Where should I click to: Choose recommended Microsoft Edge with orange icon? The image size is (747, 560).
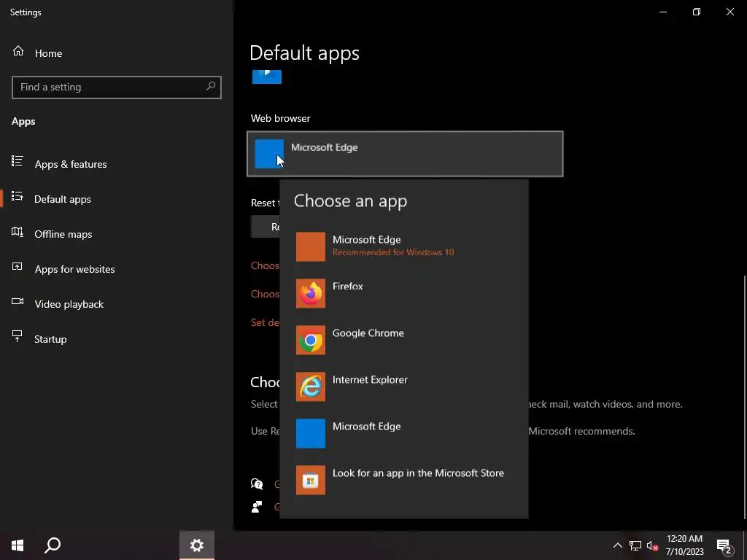[x=404, y=246]
